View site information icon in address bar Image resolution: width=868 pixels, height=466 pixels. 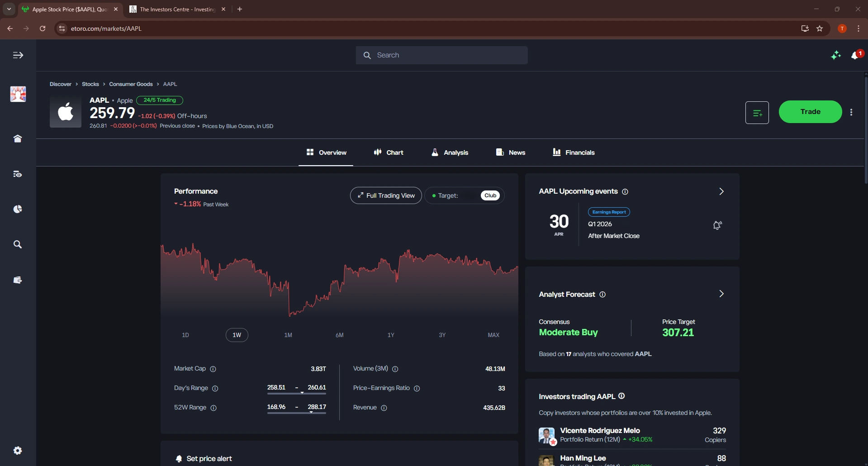62,29
